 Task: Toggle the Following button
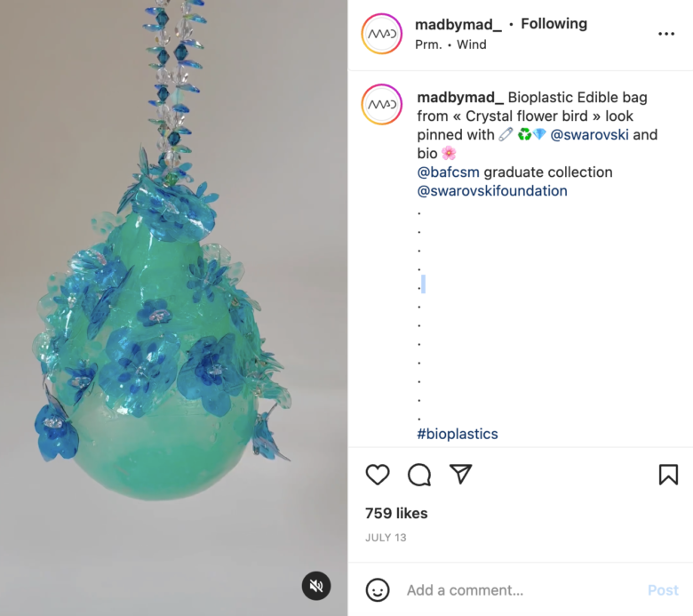coord(554,24)
